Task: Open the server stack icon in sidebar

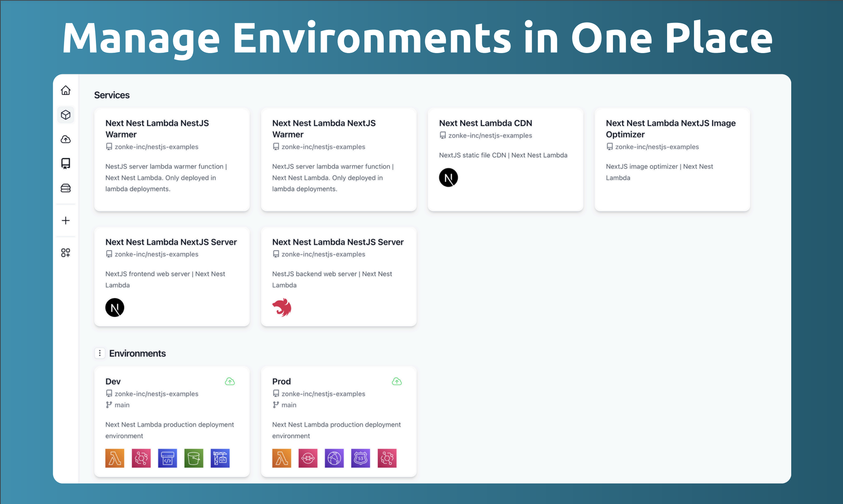Action: click(66, 188)
